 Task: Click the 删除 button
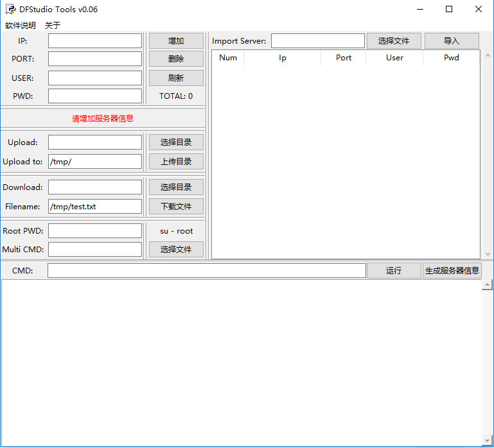tap(176, 59)
